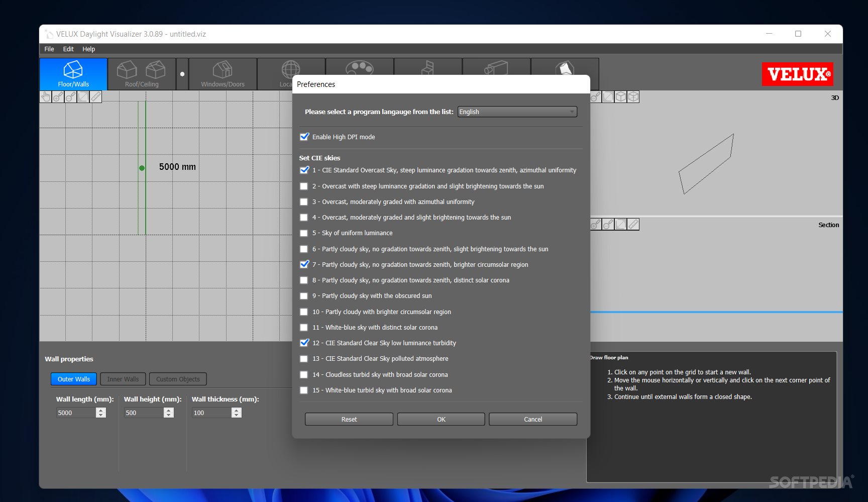Viewport: 868px width, 502px height.
Task: Decrease wall length with down arrow
Action: (x=101, y=415)
